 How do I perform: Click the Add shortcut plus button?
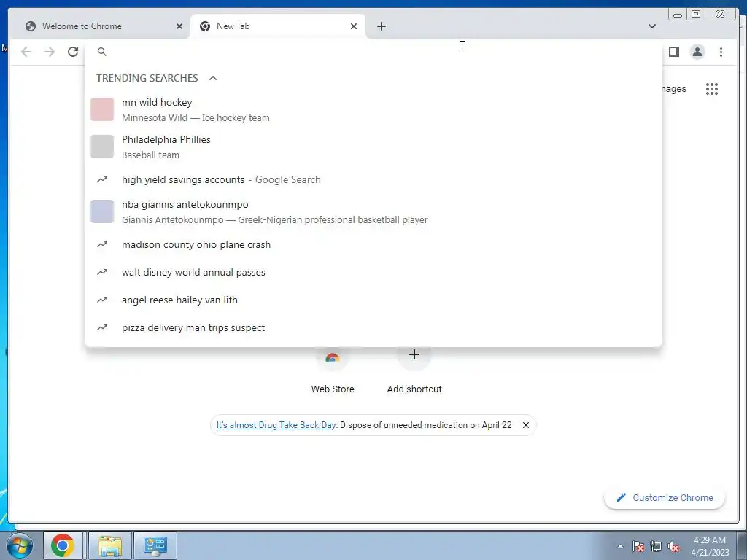[414, 354]
